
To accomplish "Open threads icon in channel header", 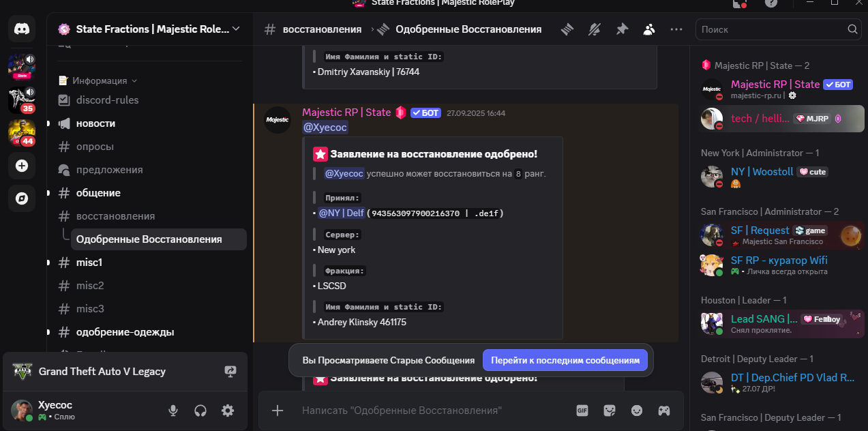I will pos(567,29).
